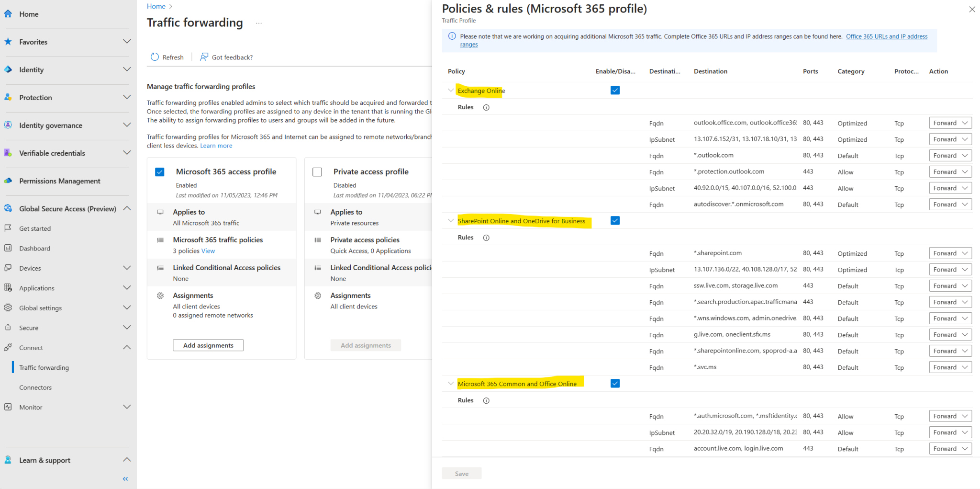Disable the SharePoint Online and OneDrive policy checkbox
This screenshot has height=489, width=980.
click(x=615, y=220)
